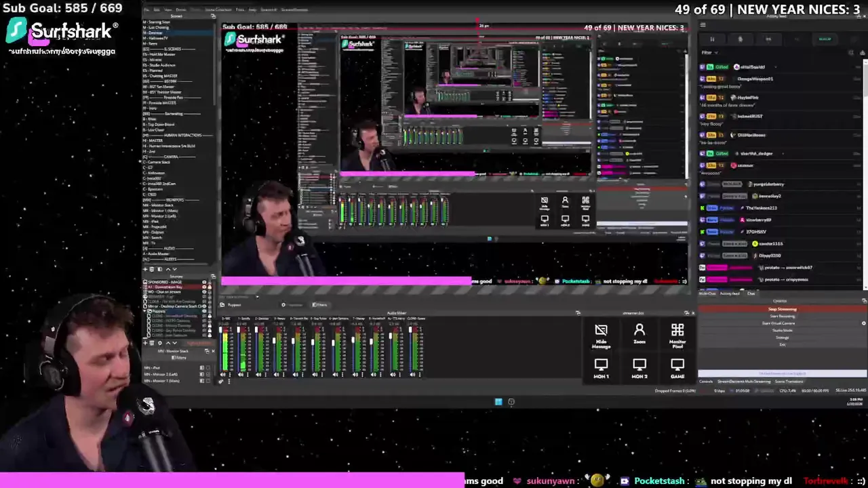Screen dimensions: 868x488
Task: Open three-dot menu for CLONE channel
Action: tap(419, 375)
